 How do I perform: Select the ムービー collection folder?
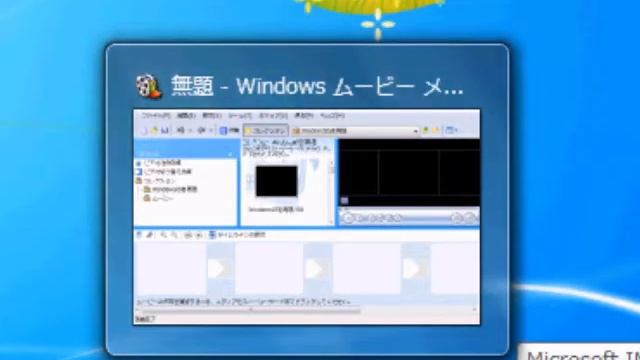pos(158,199)
